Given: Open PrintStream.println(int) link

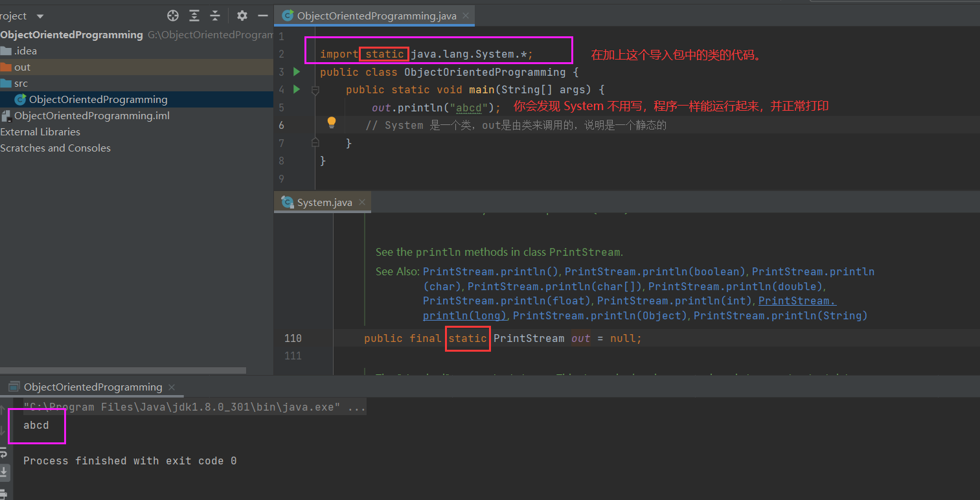Looking at the screenshot, I should click(x=676, y=301).
